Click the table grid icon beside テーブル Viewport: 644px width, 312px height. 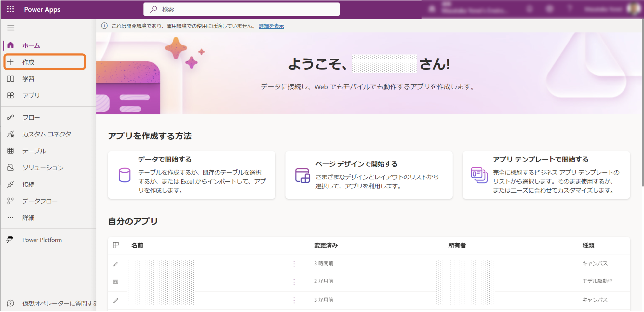(x=10, y=151)
